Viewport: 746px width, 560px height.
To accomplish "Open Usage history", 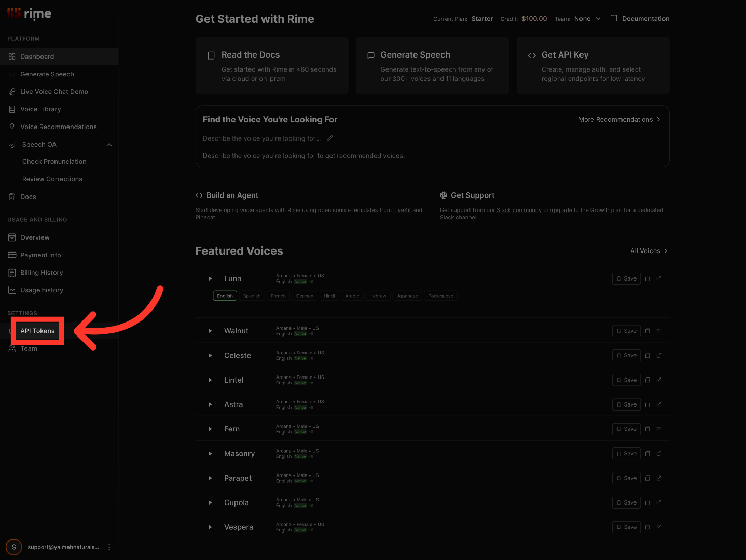I will pyautogui.click(x=59, y=290).
